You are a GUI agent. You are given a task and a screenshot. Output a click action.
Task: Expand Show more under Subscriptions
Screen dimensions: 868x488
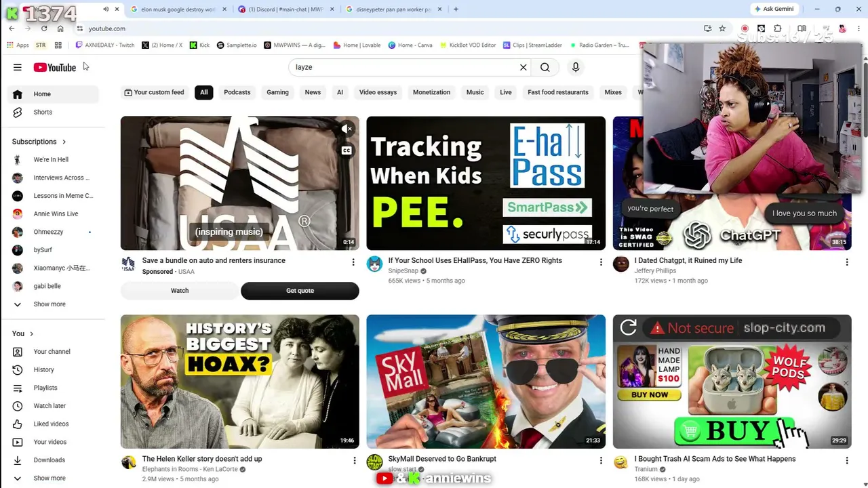pos(54,304)
